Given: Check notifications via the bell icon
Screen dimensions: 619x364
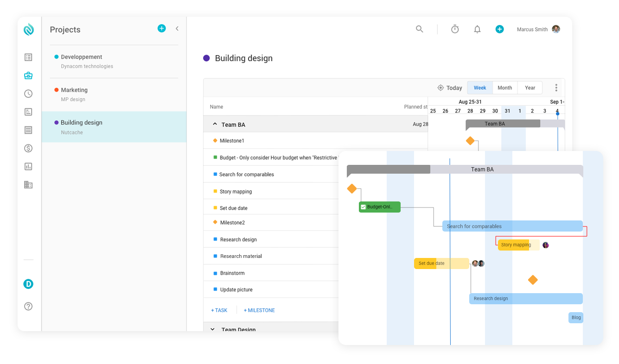Looking at the screenshot, I should click(477, 29).
